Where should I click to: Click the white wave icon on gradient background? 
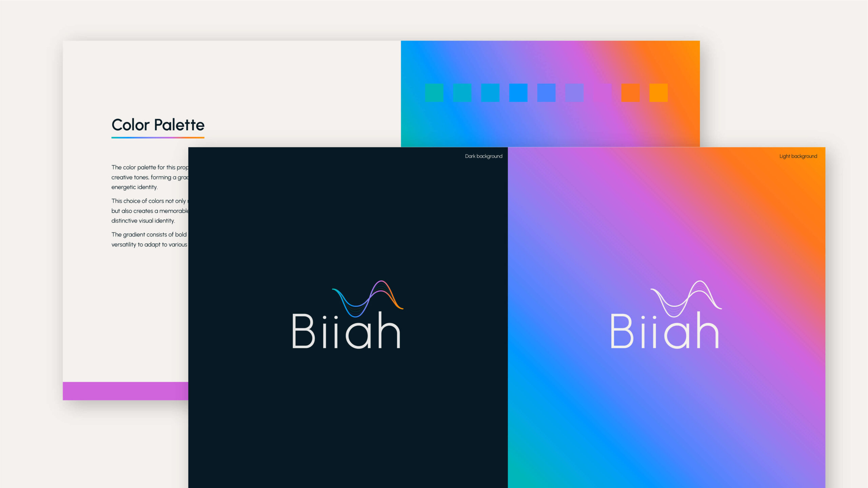tap(686, 299)
